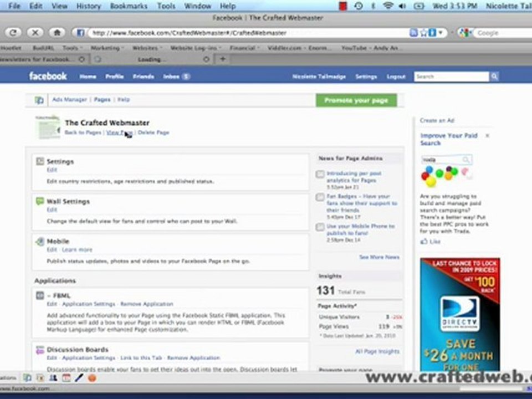Bookmark page with star icon in address bar
The height and width of the screenshot is (399, 532).
pyautogui.click(x=424, y=33)
